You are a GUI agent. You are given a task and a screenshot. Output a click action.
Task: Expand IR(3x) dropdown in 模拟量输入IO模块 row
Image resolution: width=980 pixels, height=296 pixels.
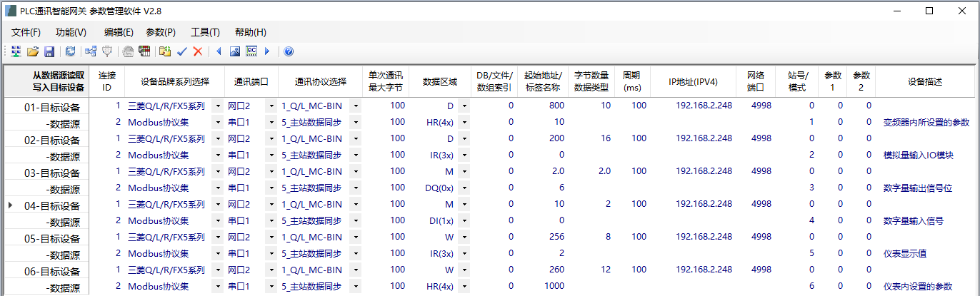[x=464, y=155]
